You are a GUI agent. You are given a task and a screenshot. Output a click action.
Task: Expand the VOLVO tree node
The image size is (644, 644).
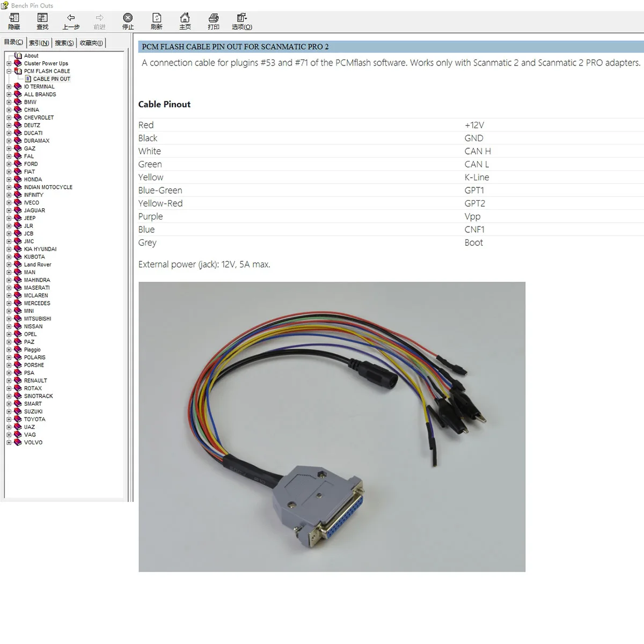[9, 443]
